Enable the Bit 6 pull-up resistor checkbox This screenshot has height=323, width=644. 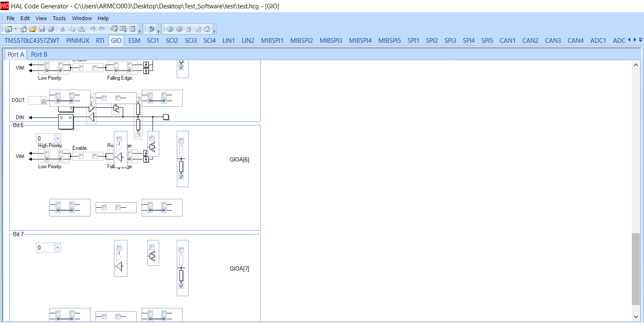(x=181, y=141)
